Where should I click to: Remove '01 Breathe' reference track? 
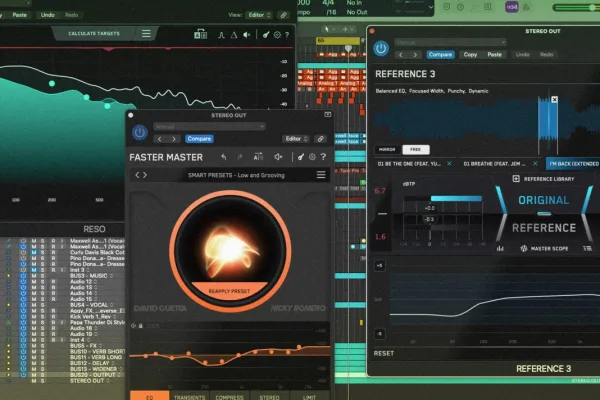[x=535, y=164]
